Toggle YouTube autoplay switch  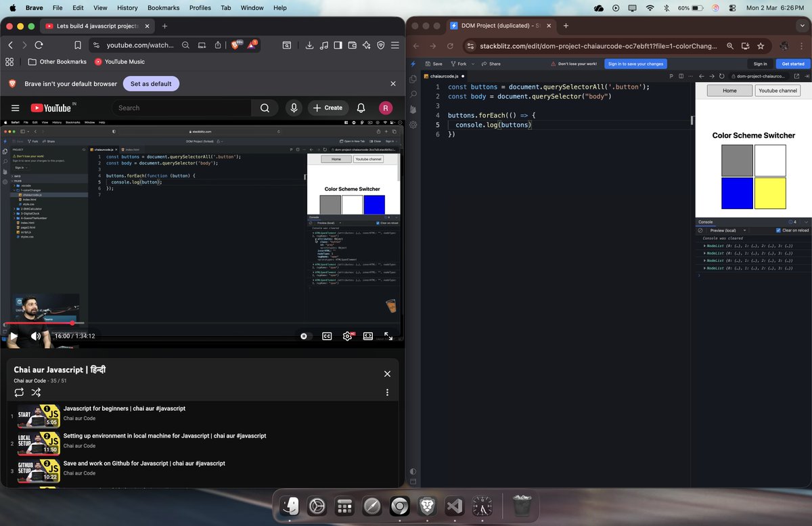(x=305, y=336)
